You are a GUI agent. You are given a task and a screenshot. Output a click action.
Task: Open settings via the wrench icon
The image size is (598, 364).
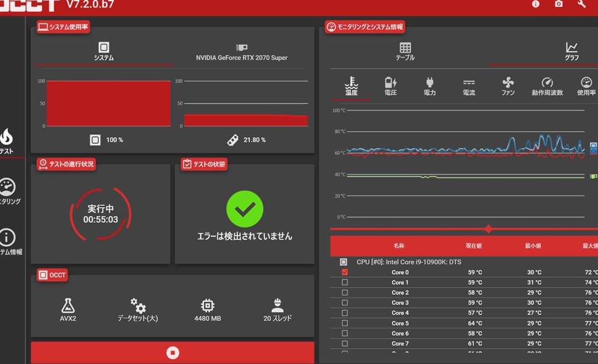click(x=582, y=4)
